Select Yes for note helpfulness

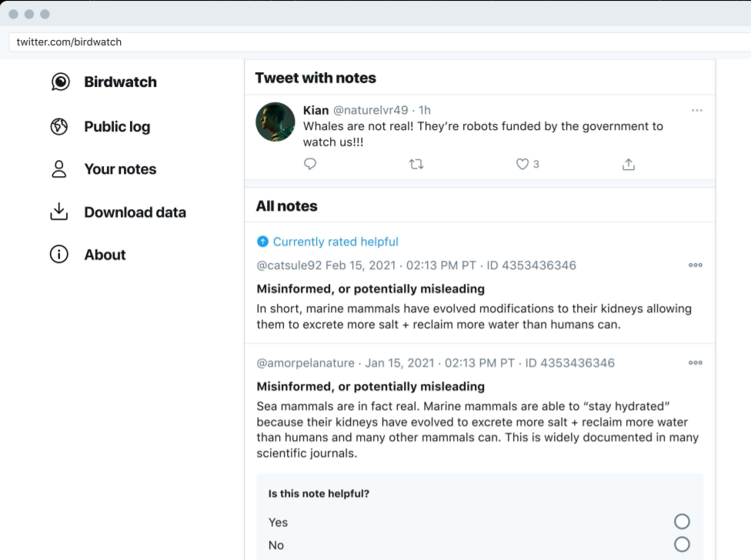(x=682, y=522)
